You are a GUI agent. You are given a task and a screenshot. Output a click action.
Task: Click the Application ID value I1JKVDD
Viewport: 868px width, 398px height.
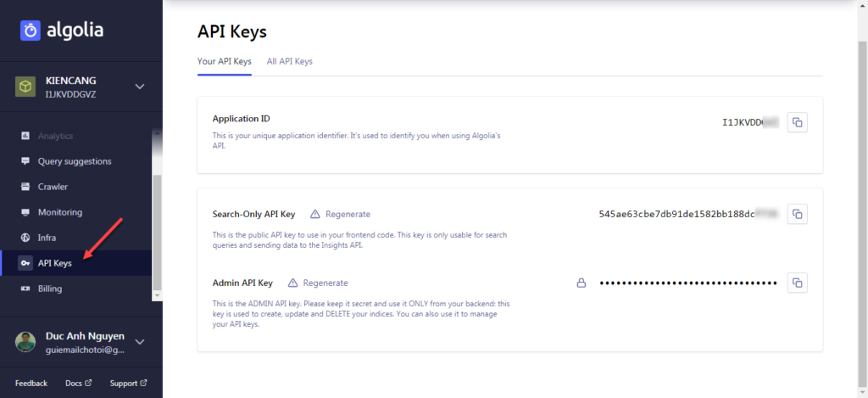(x=750, y=122)
